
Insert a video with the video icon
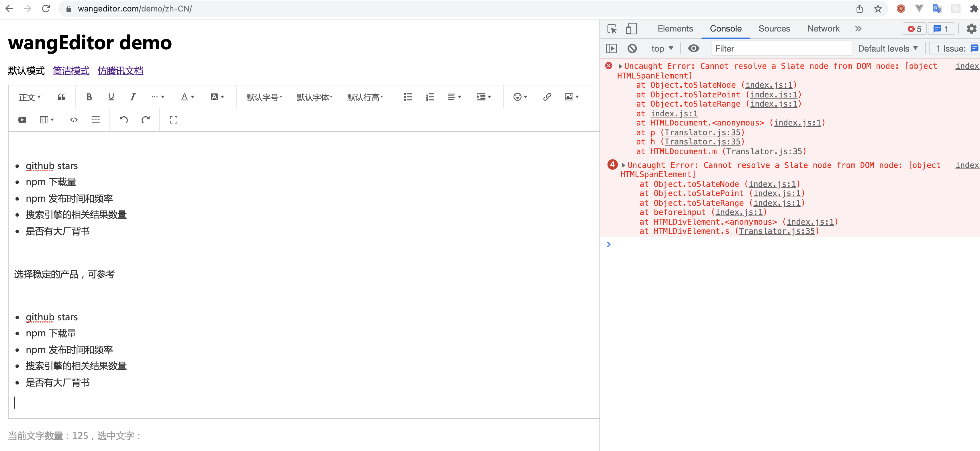click(22, 120)
